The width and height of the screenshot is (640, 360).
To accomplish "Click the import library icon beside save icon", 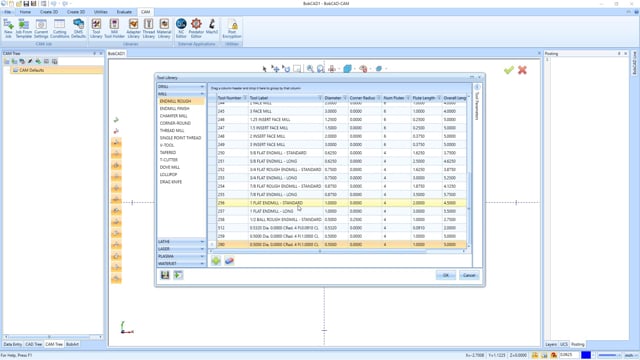I will (178, 275).
